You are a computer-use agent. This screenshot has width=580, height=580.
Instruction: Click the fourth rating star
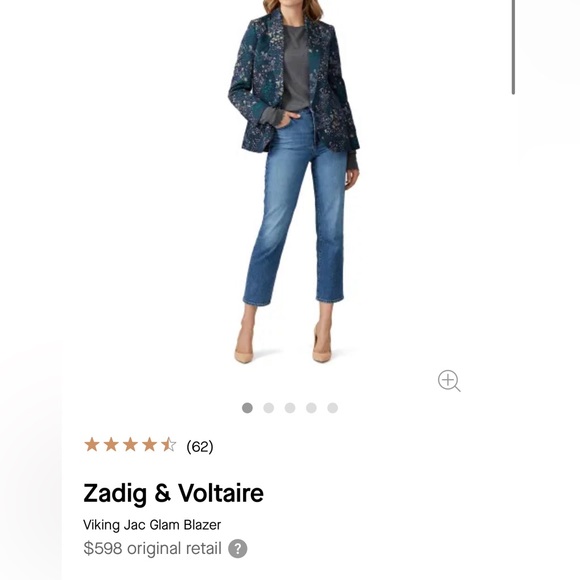click(149, 445)
